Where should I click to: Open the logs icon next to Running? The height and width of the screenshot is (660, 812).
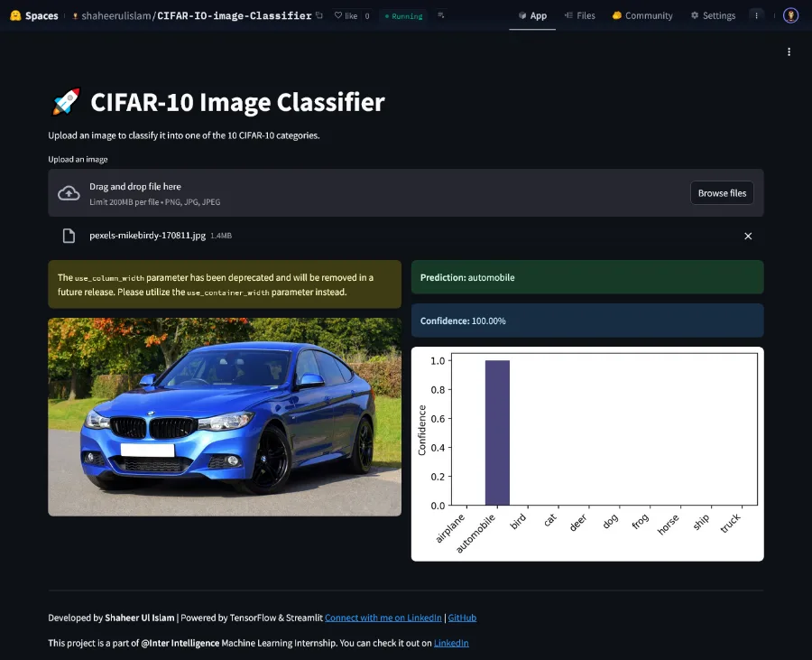(x=440, y=15)
